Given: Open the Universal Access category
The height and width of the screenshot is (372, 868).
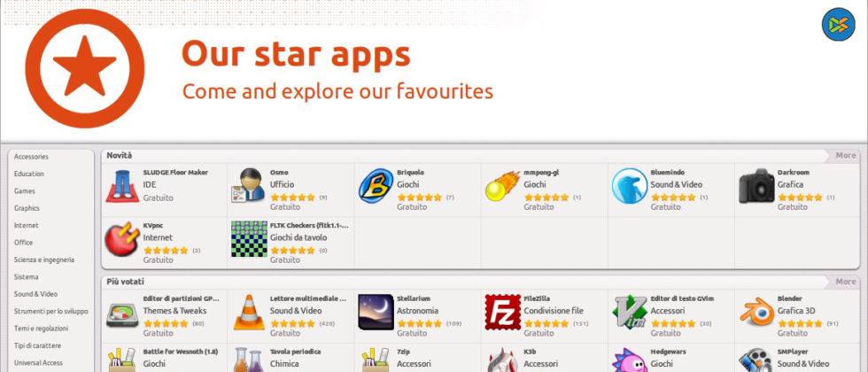Looking at the screenshot, I should 38,362.
